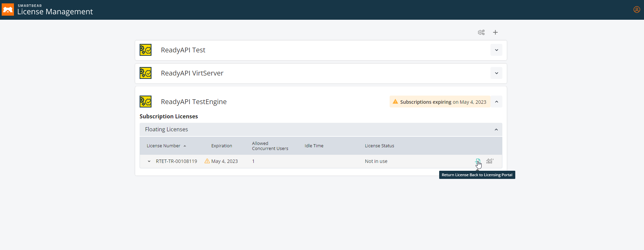Open license usage statistics chart icon
644x250 pixels.
490,161
